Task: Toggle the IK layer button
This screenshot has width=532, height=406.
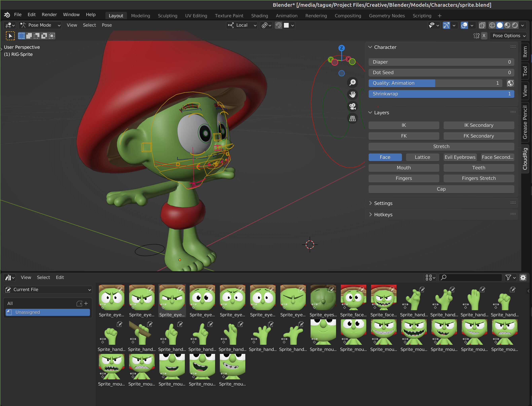Action: [x=404, y=125]
